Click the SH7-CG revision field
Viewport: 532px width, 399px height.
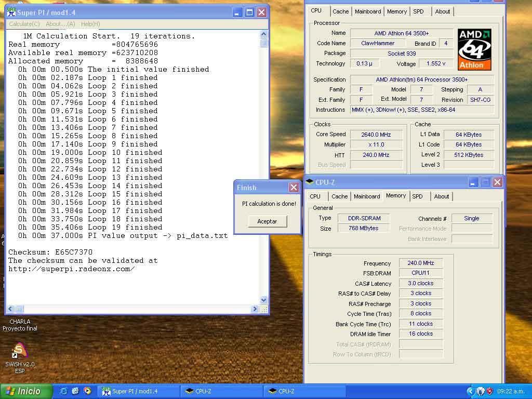point(480,100)
